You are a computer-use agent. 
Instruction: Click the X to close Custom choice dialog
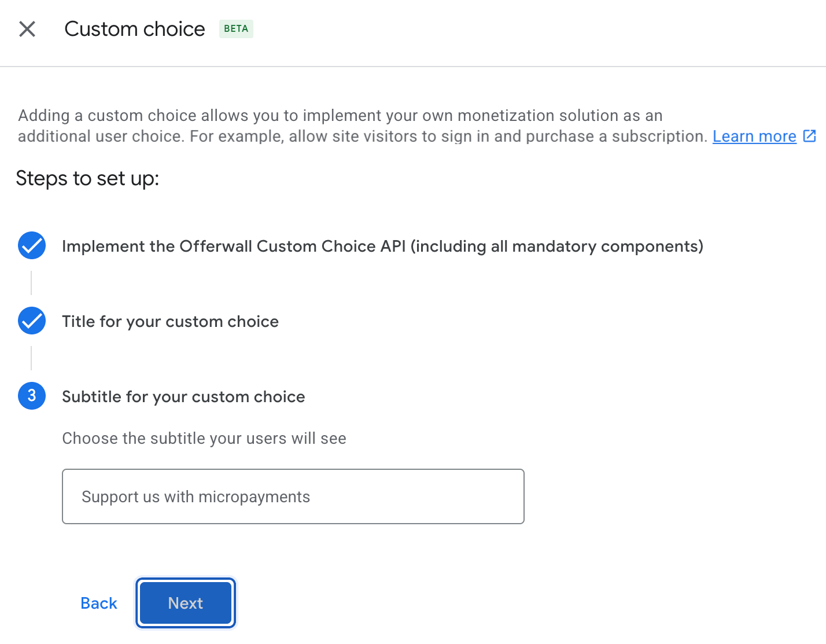pos(27,29)
